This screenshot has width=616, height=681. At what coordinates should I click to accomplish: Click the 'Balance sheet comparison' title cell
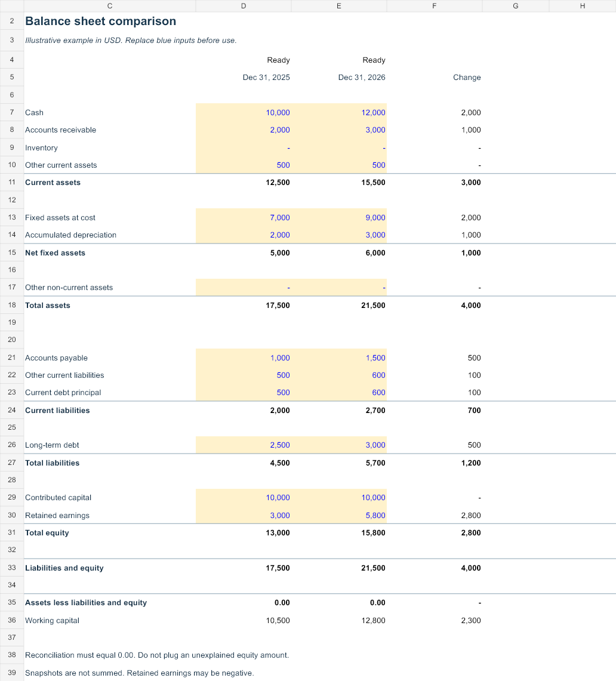(101, 21)
